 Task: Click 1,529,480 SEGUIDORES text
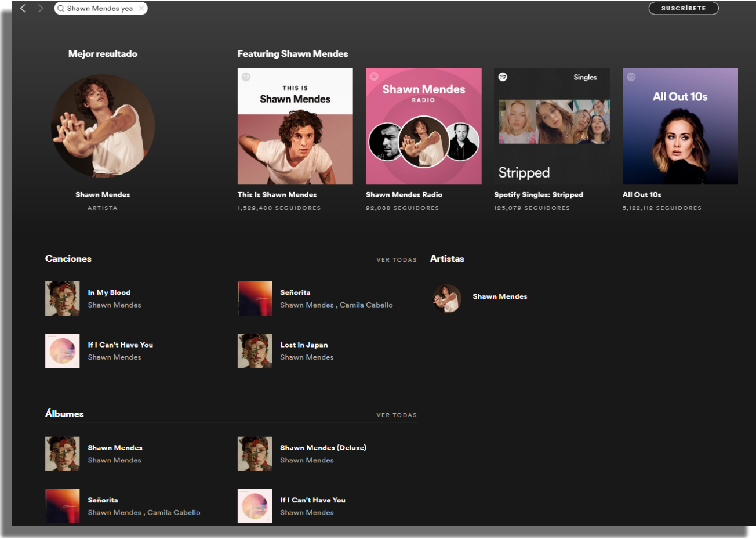point(279,208)
